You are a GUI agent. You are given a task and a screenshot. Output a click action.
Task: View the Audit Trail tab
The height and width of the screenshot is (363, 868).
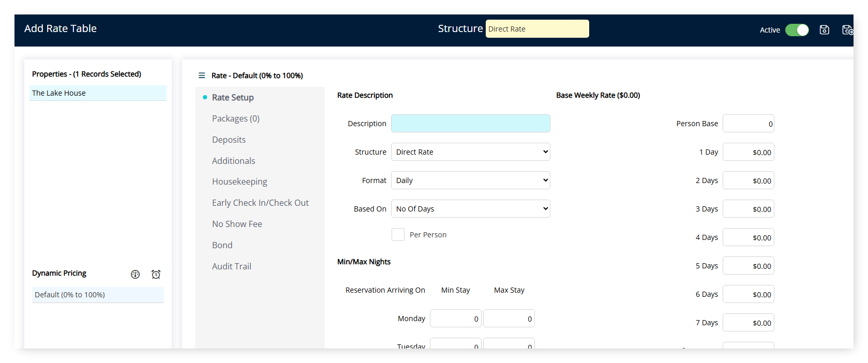tap(232, 266)
